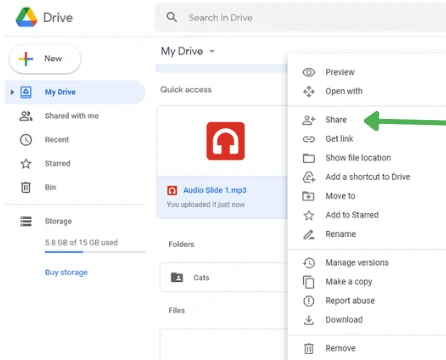The width and height of the screenshot is (446, 360).
Task: Click the Make a copy icon
Action: pyautogui.click(x=309, y=282)
